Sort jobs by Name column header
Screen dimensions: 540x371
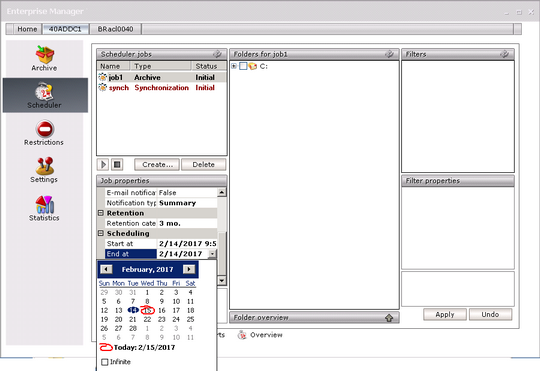tap(113, 66)
